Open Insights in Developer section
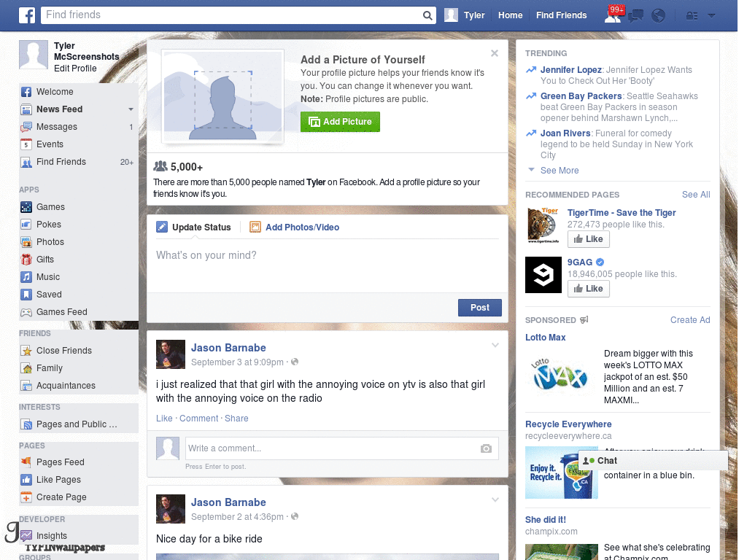The image size is (747, 560). (x=52, y=536)
